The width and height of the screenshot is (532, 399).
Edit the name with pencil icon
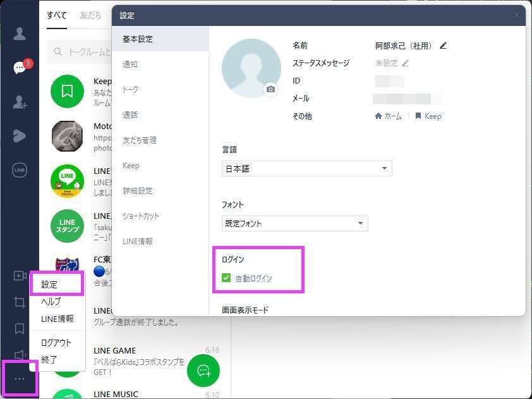tap(443, 45)
